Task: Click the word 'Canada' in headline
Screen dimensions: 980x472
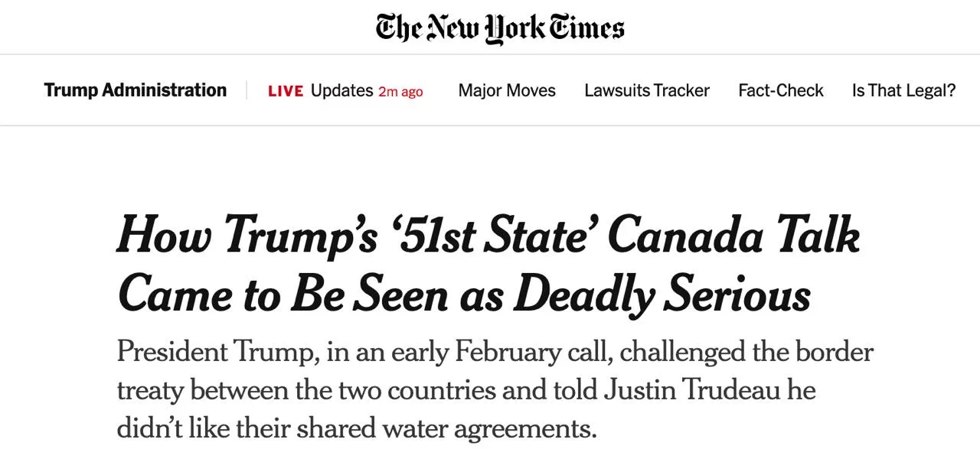Action: pyautogui.click(x=684, y=236)
